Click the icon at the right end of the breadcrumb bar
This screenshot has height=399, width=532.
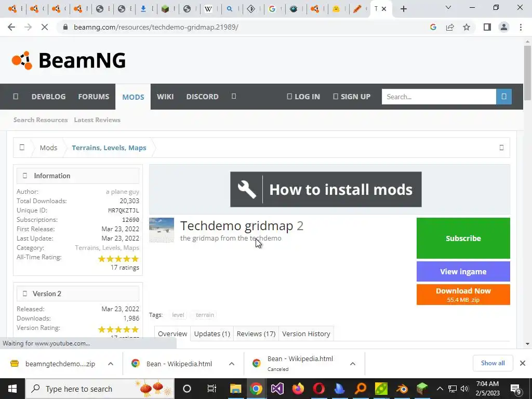(x=501, y=148)
